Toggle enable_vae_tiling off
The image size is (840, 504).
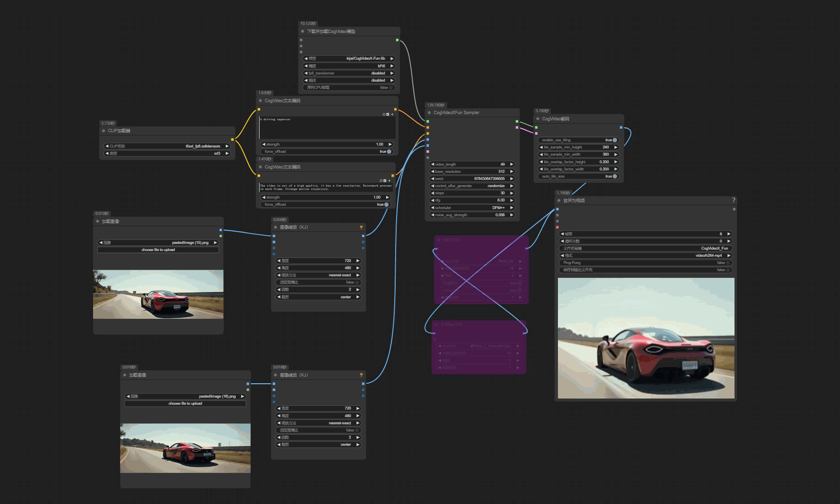614,140
